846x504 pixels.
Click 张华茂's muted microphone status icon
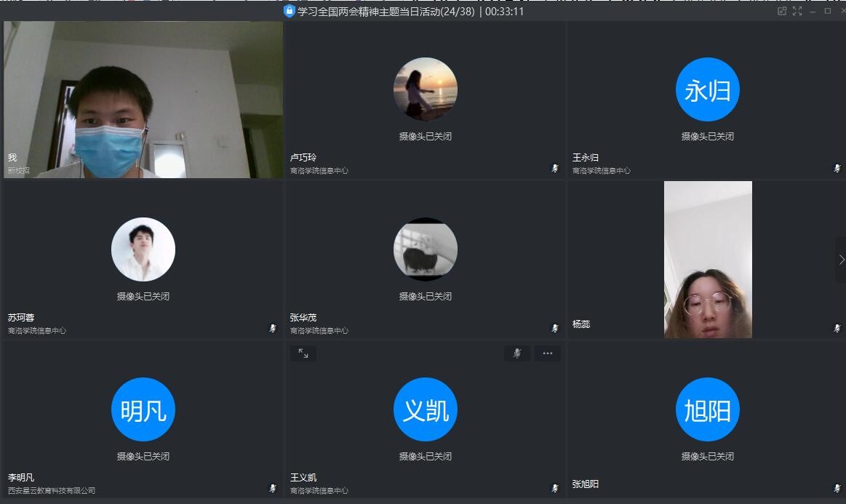point(555,328)
